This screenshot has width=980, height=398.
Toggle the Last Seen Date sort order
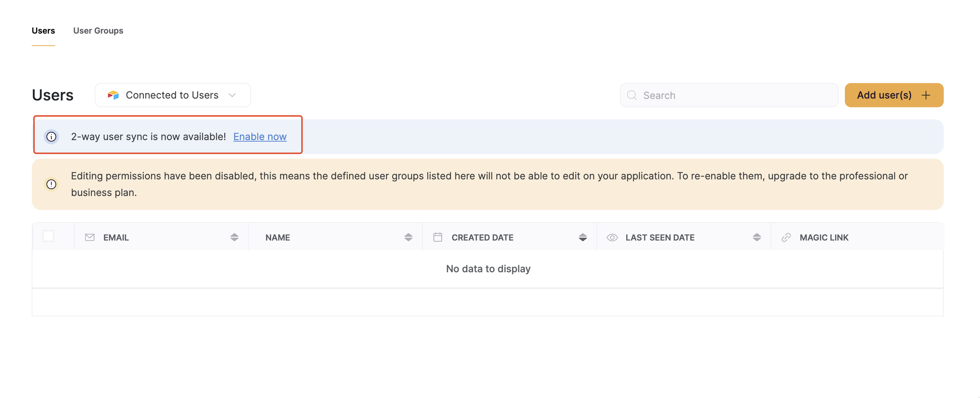pos(756,237)
